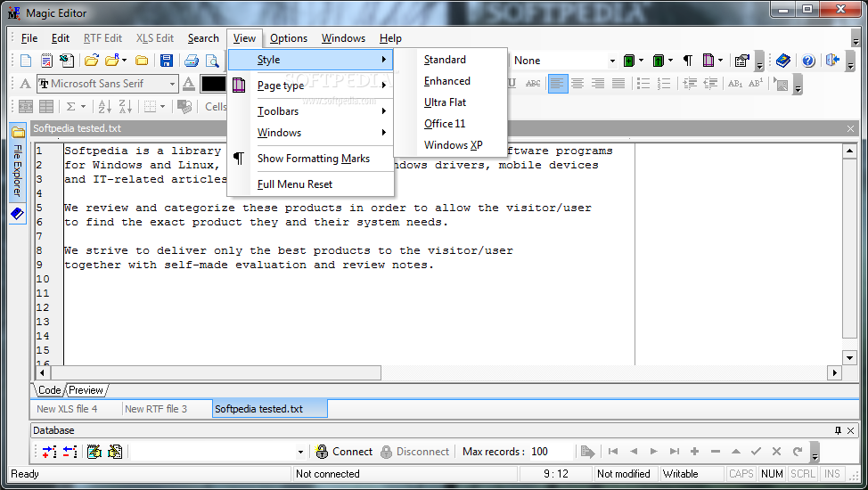Expand the Windows submenu in View menu
Viewport: 868px width, 490px height.
tap(310, 133)
